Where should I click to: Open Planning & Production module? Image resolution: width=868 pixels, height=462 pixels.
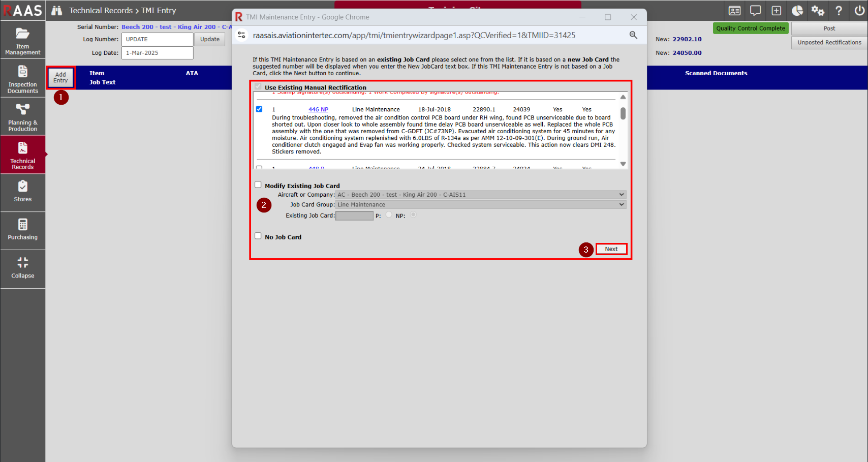tap(22, 117)
